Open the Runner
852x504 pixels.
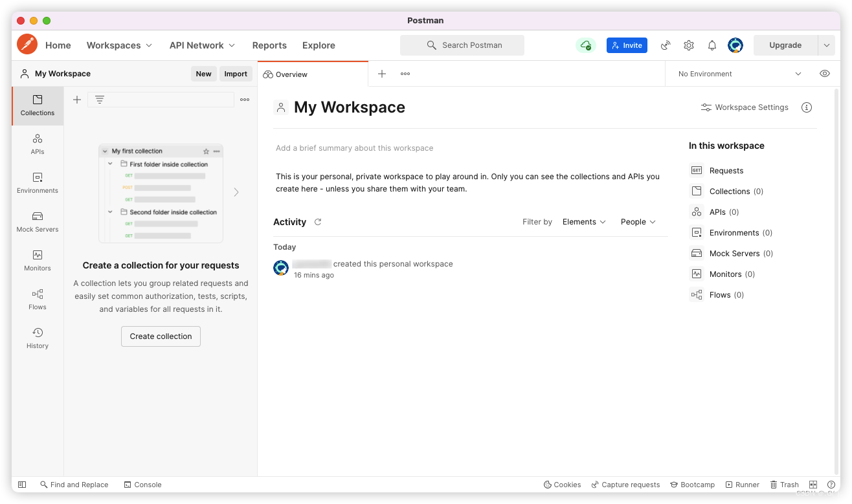tap(743, 485)
